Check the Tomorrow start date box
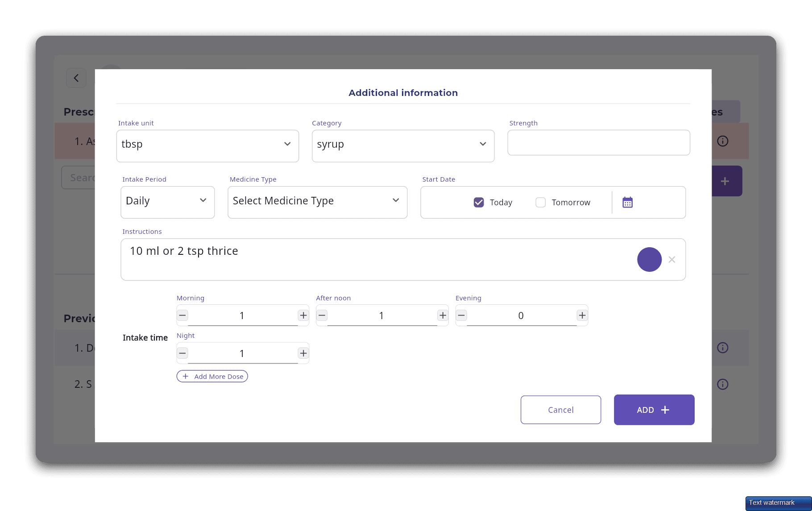 [541, 203]
